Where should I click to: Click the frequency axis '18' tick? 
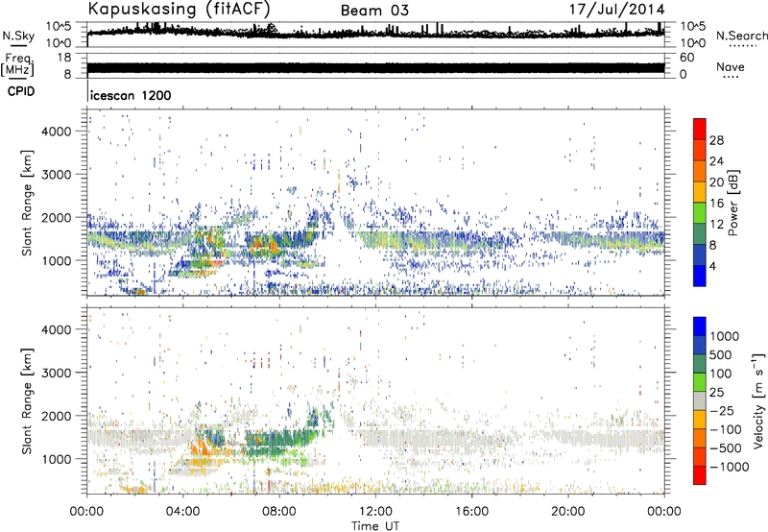tap(64, 58)
